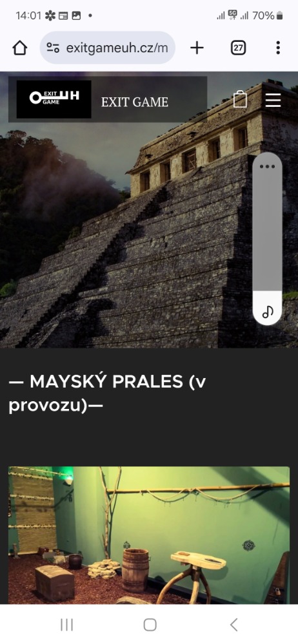Tap the Android recent apps button
The height and width of the screenshot is (644, 298).
[66, 625]
